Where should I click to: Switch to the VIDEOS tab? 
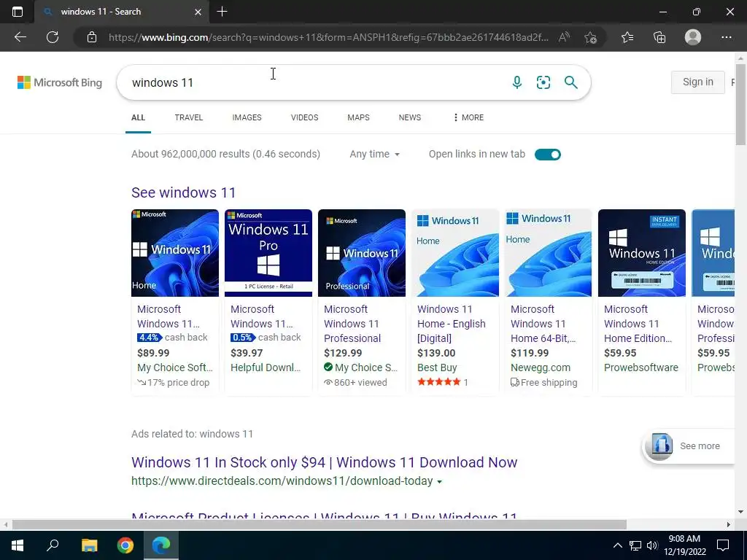(x=304, y=117)
